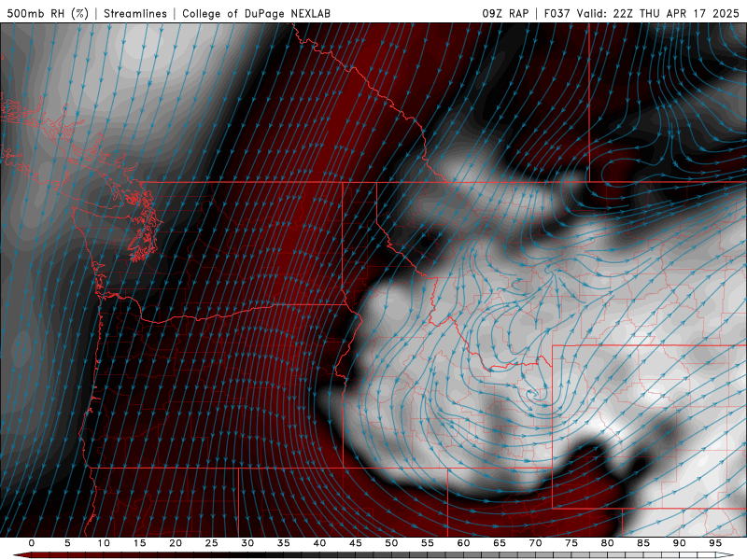Click the colorbar label "10"
747x560 pixels.
point(104,543)
